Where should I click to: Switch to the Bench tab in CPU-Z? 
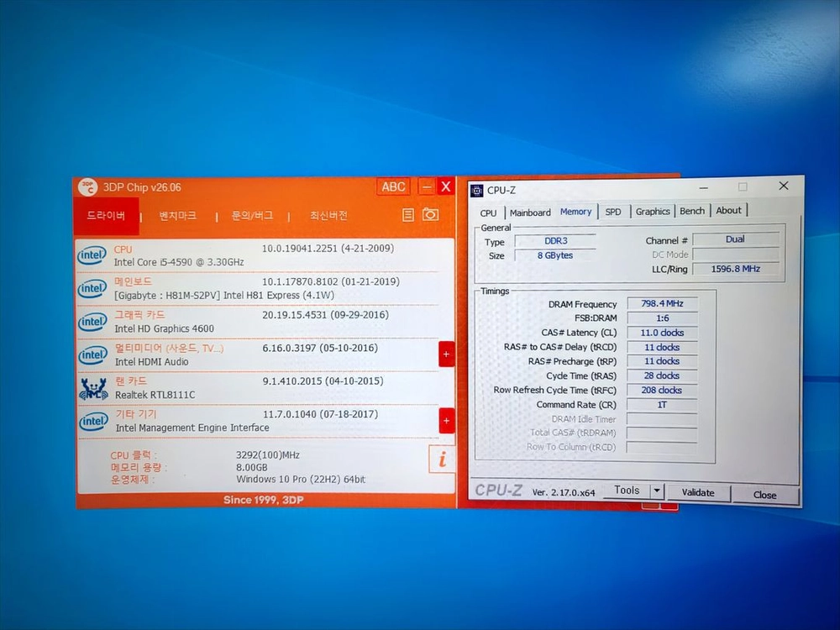[x=692, y=211]
